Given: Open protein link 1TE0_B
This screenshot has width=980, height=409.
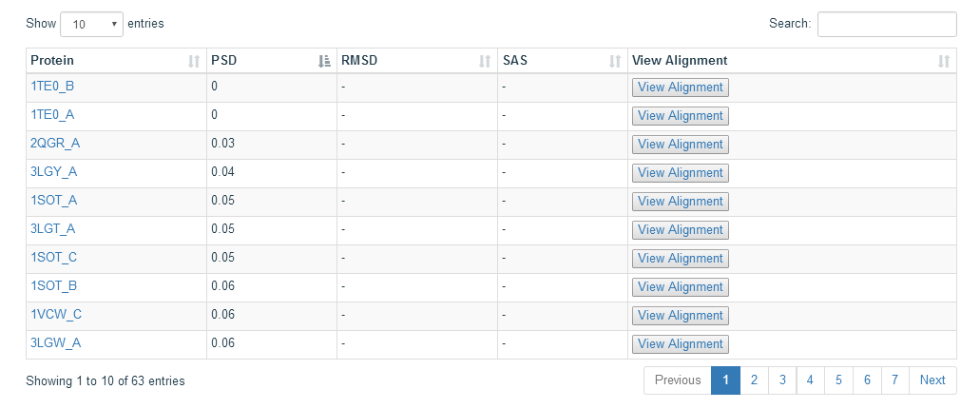Looking at the screenshot, I should tap(52, 87).
